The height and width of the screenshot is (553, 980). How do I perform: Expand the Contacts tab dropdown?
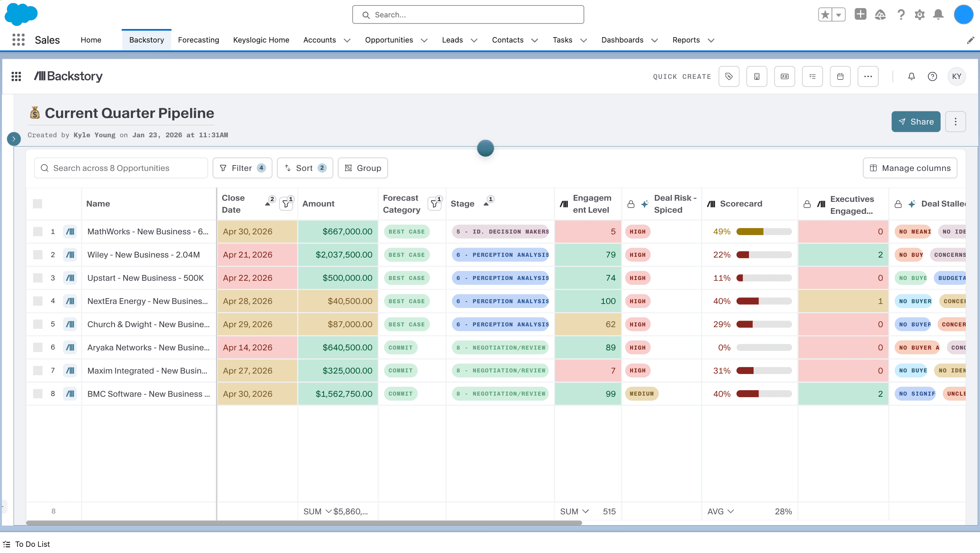point(535,40)
